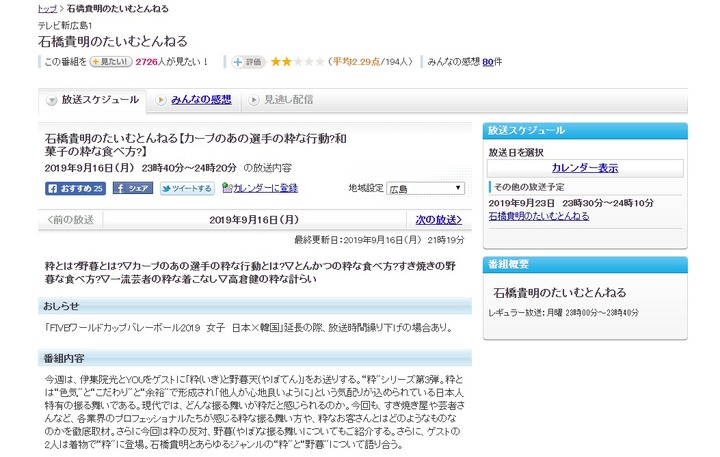Screen dimensions: 720x457
Task: Switch to the みんなの感想 tab
Action: click(201, 100)
